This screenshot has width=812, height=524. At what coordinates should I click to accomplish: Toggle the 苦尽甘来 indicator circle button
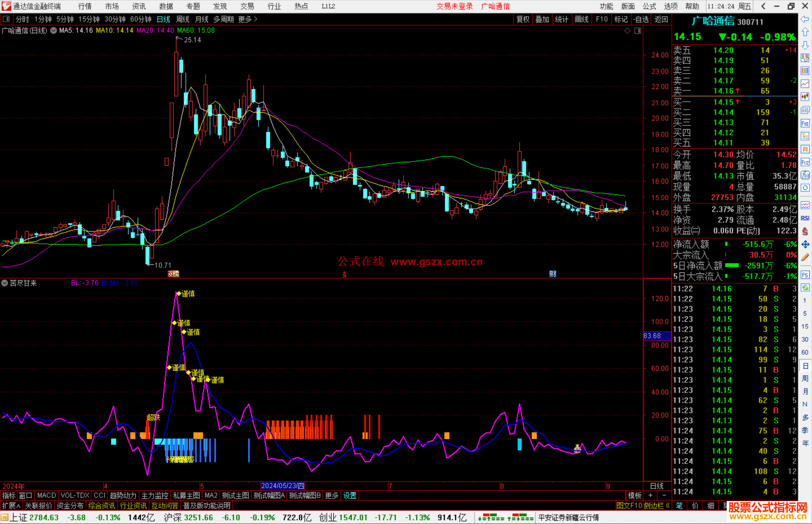pyautogui.click(x=5, y=283)
